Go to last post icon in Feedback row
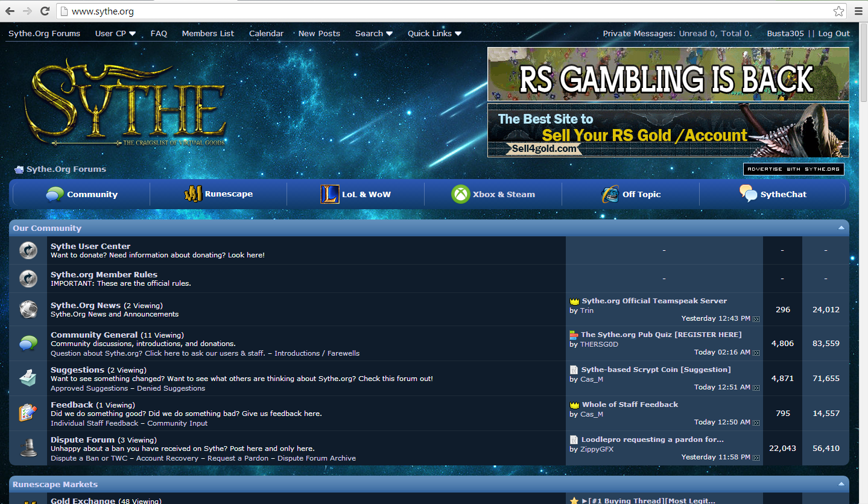Screen dimensions: 868x504 756,422
